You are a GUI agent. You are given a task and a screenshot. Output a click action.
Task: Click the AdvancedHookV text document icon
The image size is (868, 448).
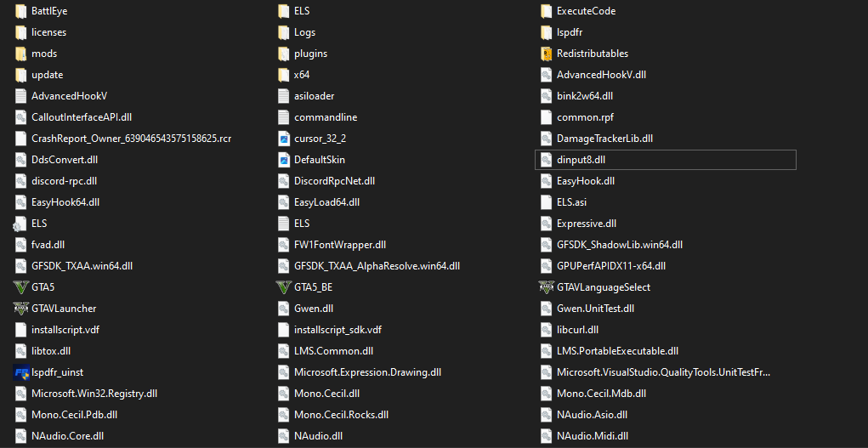pyautogui.click(x=20, y=96)
